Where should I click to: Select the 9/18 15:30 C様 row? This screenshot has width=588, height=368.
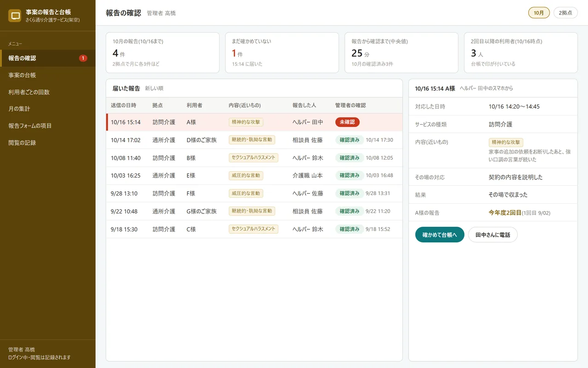254,229
